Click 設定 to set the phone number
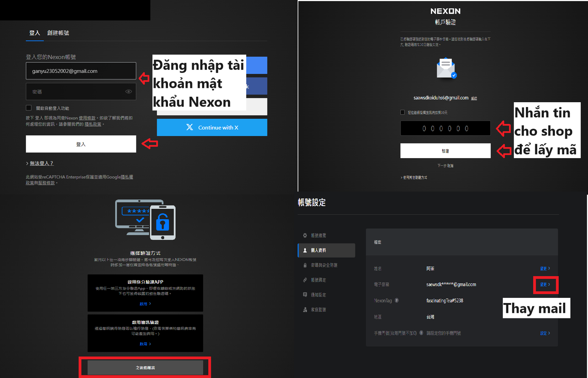Image resolution: width=588 pixels, height=378 pixels. pos(545,333)
